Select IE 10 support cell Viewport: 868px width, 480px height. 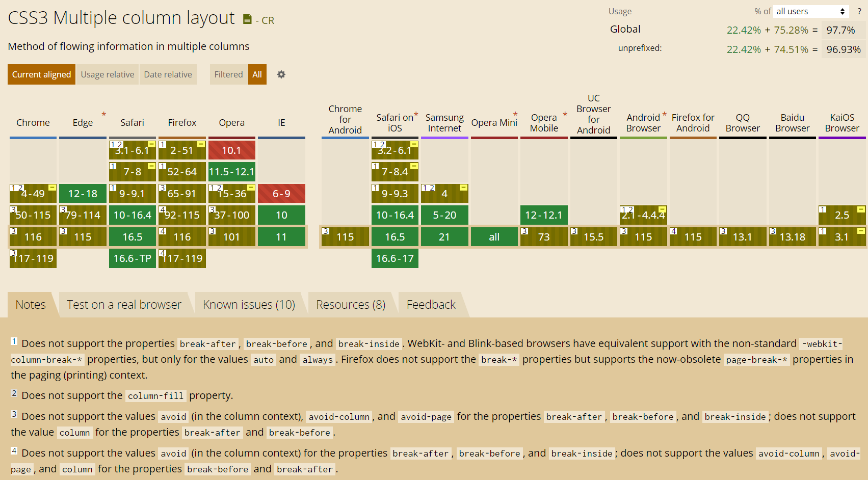[x=281, y=215]
